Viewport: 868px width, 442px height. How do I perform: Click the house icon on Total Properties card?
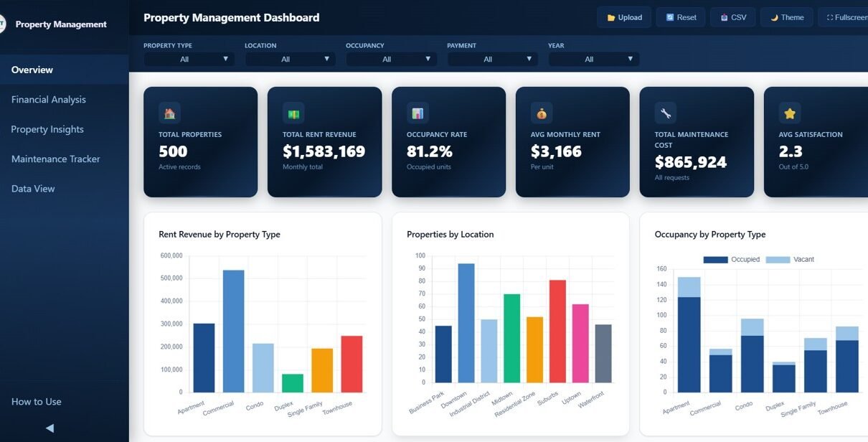(x=169, y=113)
